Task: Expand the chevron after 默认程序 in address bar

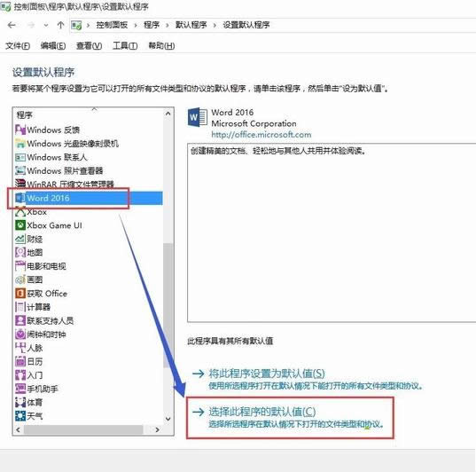Action: coord(215,25)
